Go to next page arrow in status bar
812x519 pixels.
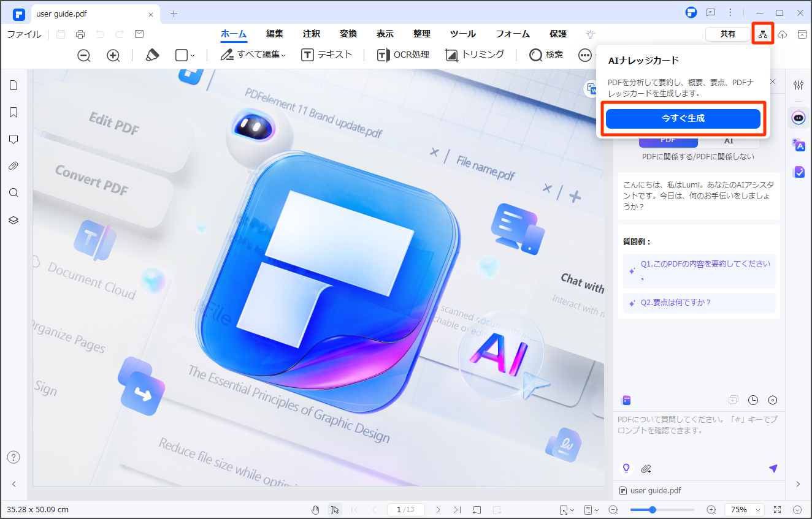(x=438, y=510)
